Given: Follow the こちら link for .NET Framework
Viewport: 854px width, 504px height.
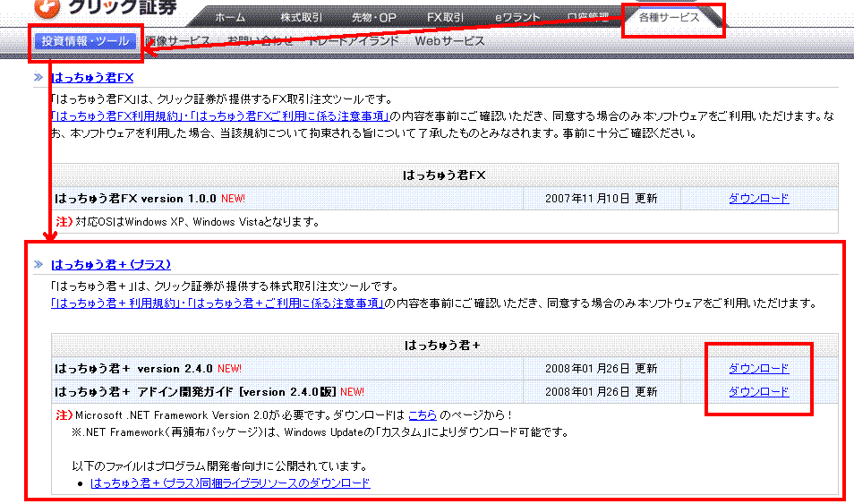Looking at the screenshot, I should coord(423,415).
